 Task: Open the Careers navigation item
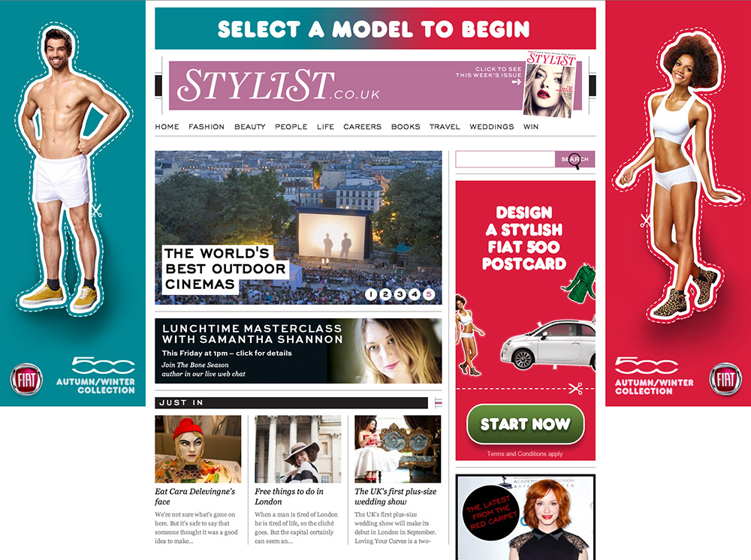click(x=362, y=127)
